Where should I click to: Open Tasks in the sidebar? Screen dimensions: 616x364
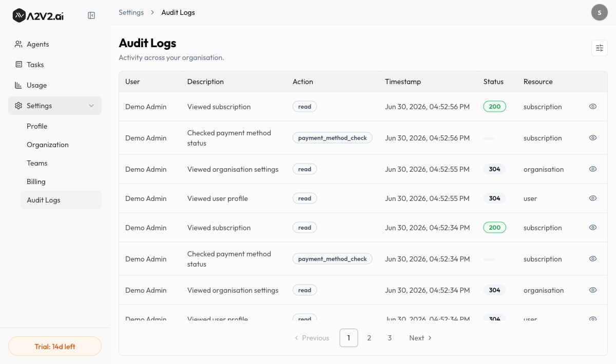coord(55,65)
